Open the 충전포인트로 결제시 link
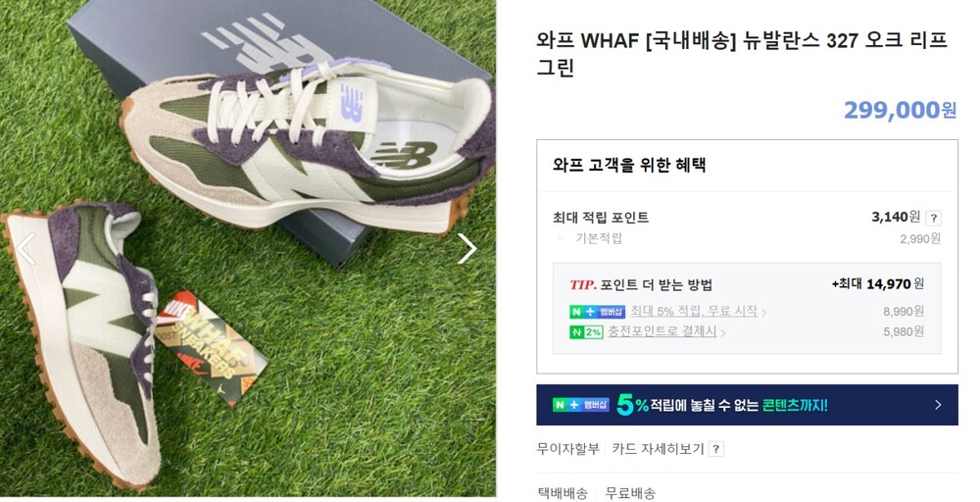 [x=661, y=331]
